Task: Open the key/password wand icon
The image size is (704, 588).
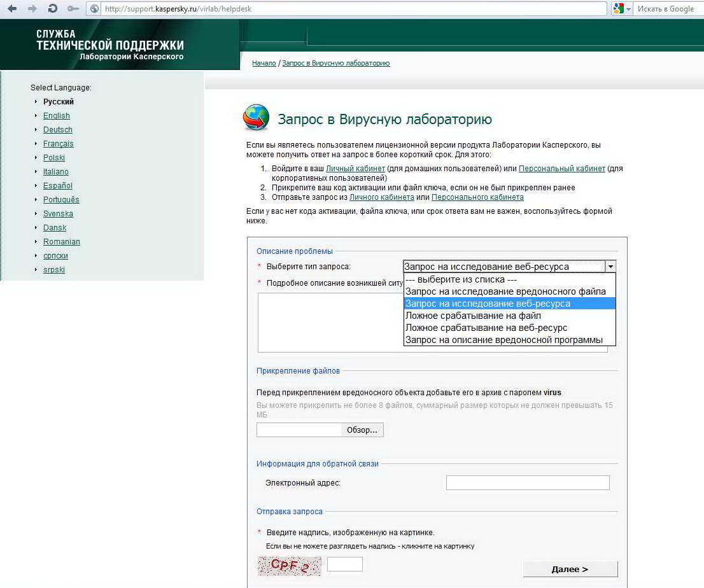Action: [x=73, y=8]
